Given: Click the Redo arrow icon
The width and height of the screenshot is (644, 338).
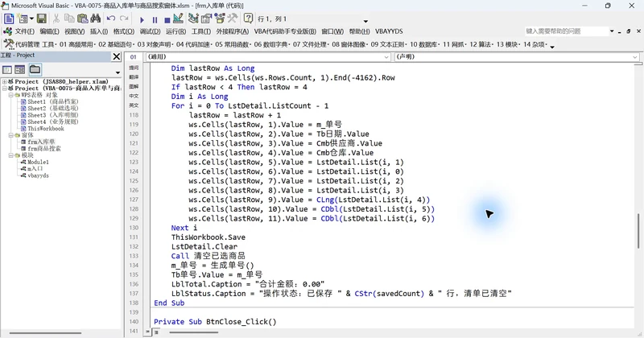Looking at the screenshot, I should click(124, 19).
